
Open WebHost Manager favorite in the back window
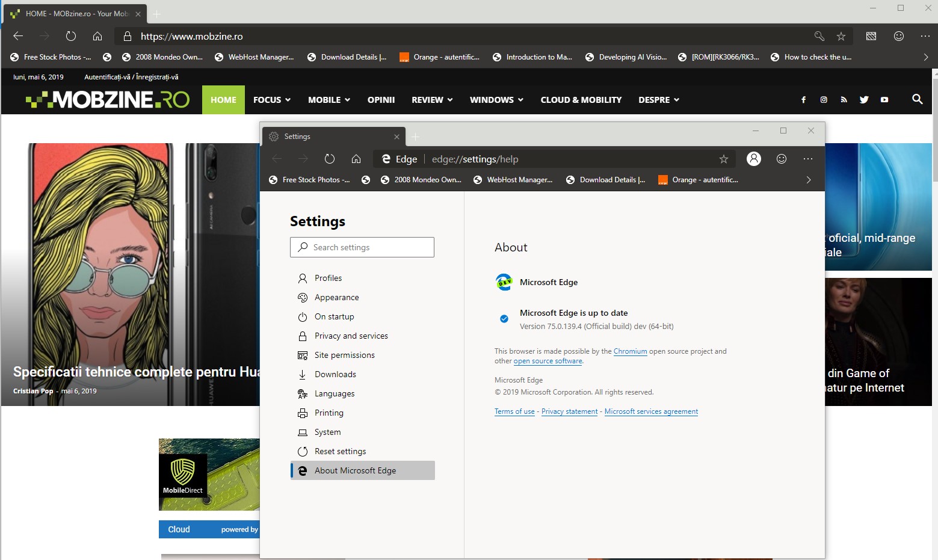coord(254,57)
